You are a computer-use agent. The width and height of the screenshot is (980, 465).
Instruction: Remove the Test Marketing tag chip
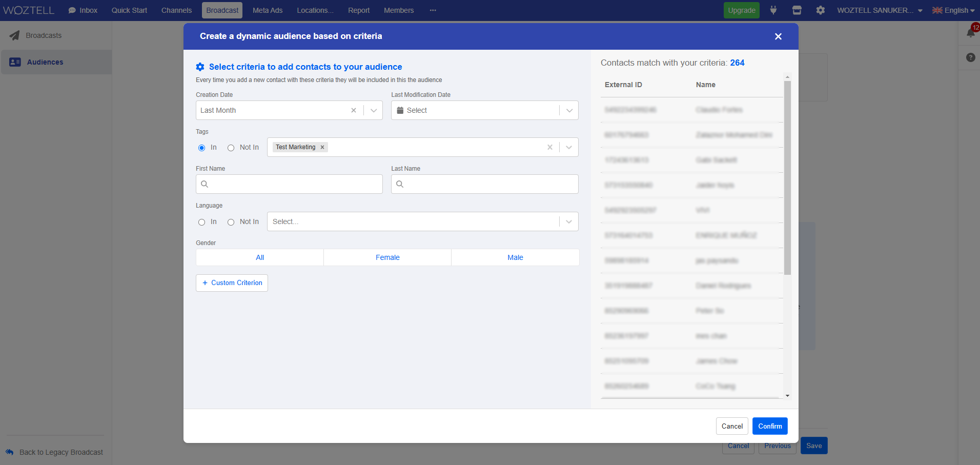coord(322,147)
